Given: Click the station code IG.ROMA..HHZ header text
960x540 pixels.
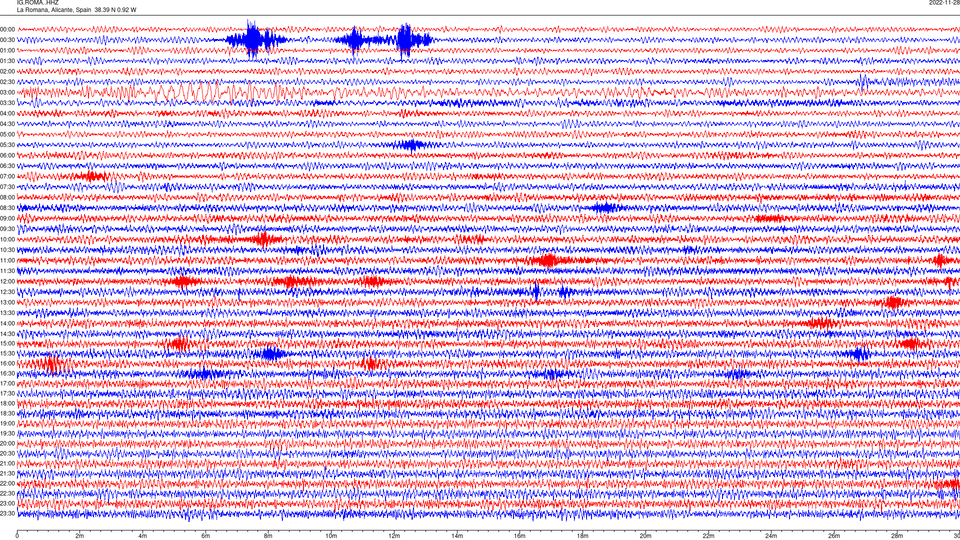Looking at the screenshot, I should (38, 2).
